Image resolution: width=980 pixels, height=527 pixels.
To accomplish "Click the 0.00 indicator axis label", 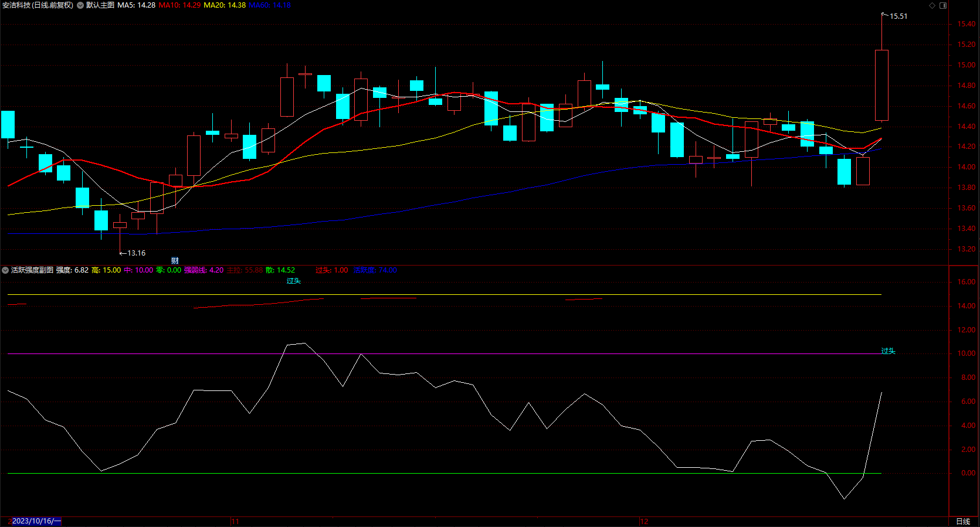I will click(x=968, y=473).
